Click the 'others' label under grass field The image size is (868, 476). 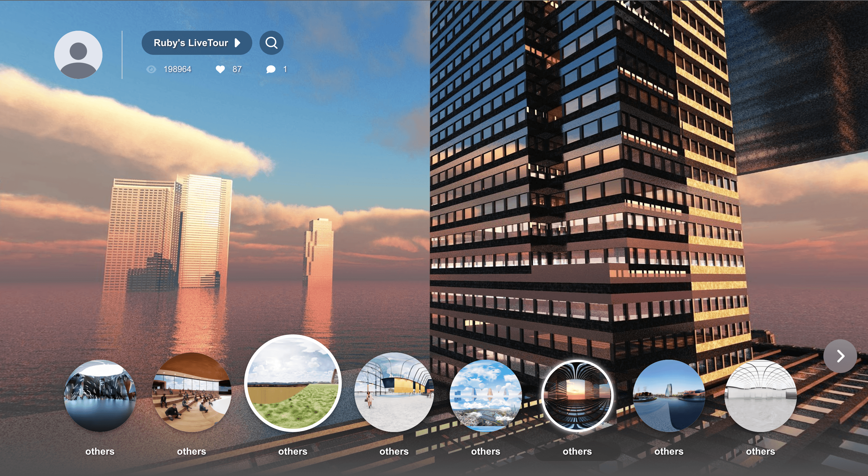(293, 451)
